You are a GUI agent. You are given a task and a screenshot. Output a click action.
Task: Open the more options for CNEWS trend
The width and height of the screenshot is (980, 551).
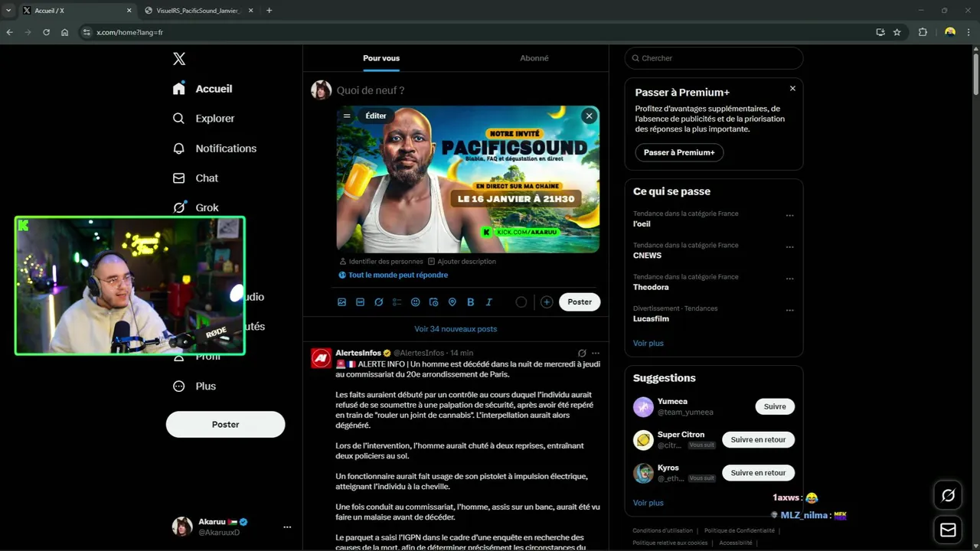(x=790, y=247)
